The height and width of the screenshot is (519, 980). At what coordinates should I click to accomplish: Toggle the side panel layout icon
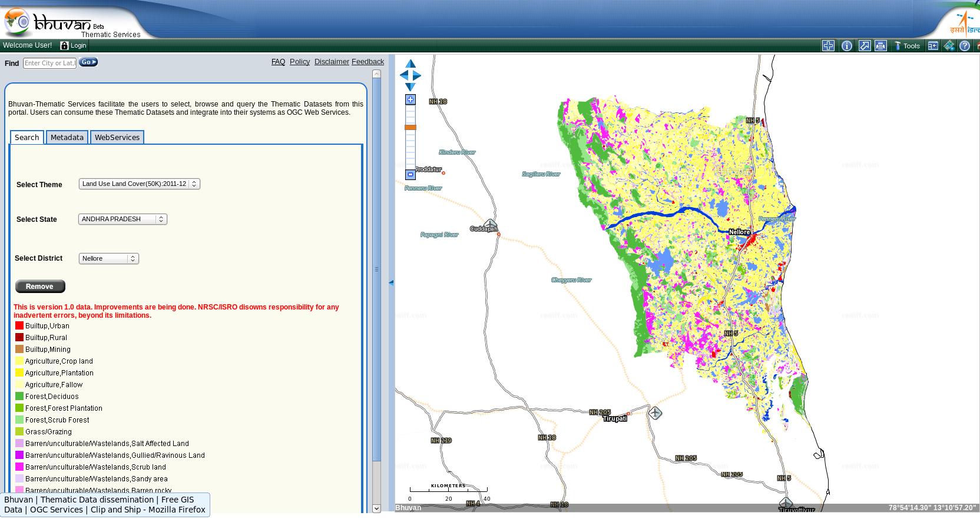[x=933, y=45]
